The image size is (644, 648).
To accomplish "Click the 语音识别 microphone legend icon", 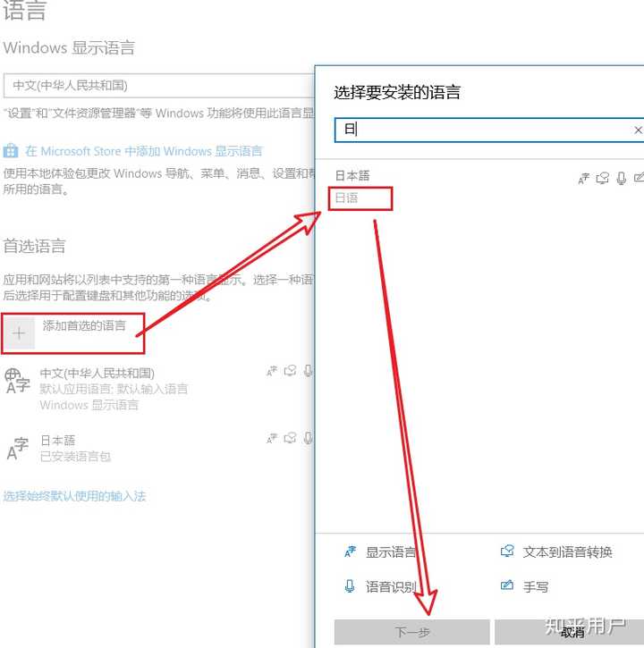I will tap(350, 586).
